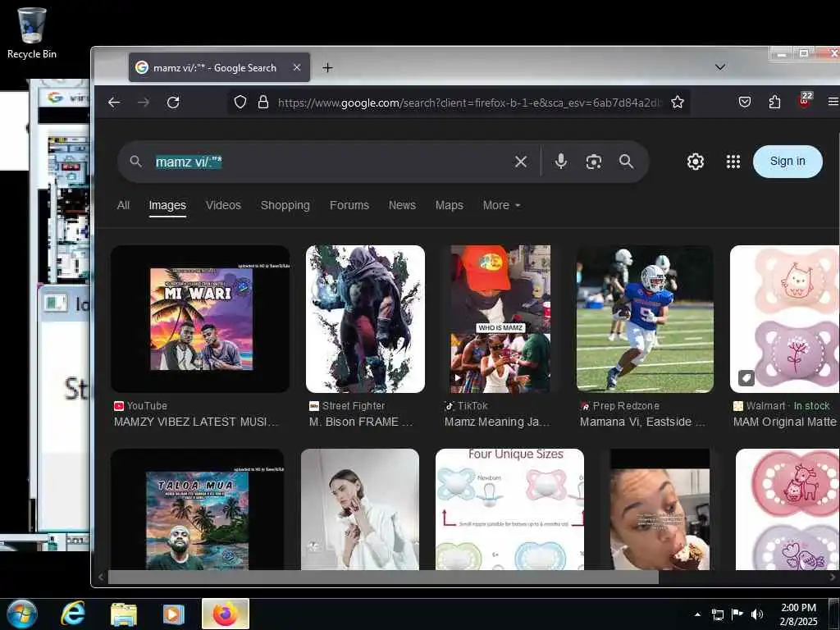The width and height of the screenshot is (840, 630).
Task: Open the tracking protection shield icon
Action: 240,102
